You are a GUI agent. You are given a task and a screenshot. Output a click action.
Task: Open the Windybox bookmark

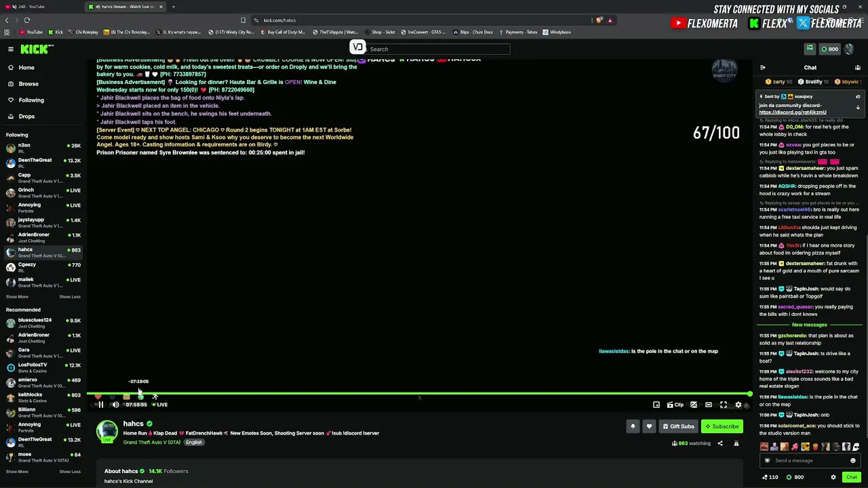click(557, 32)
